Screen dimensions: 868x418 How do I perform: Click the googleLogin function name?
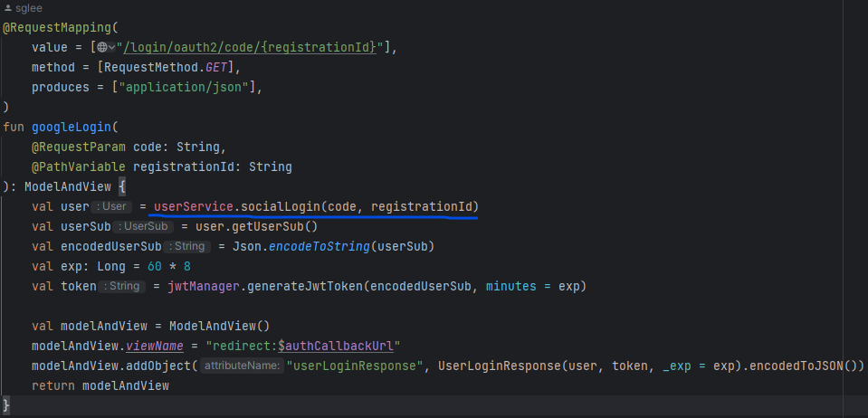(x=72, y=128)
